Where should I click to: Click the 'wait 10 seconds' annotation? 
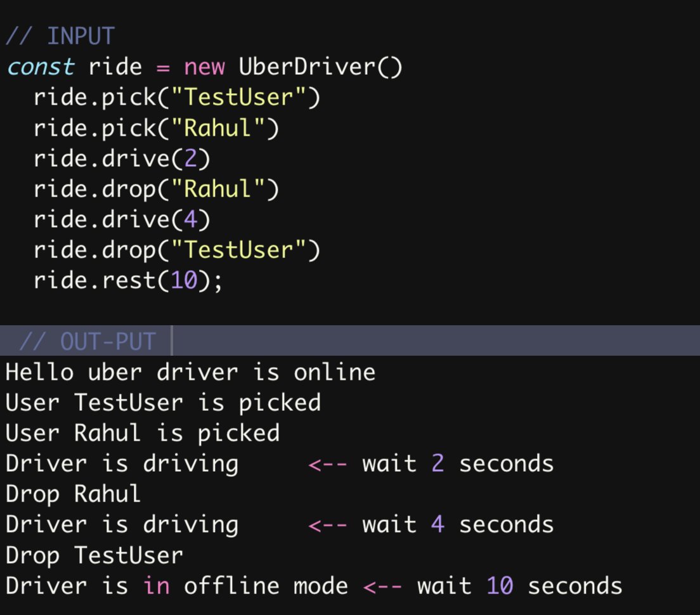click(520, 586)
